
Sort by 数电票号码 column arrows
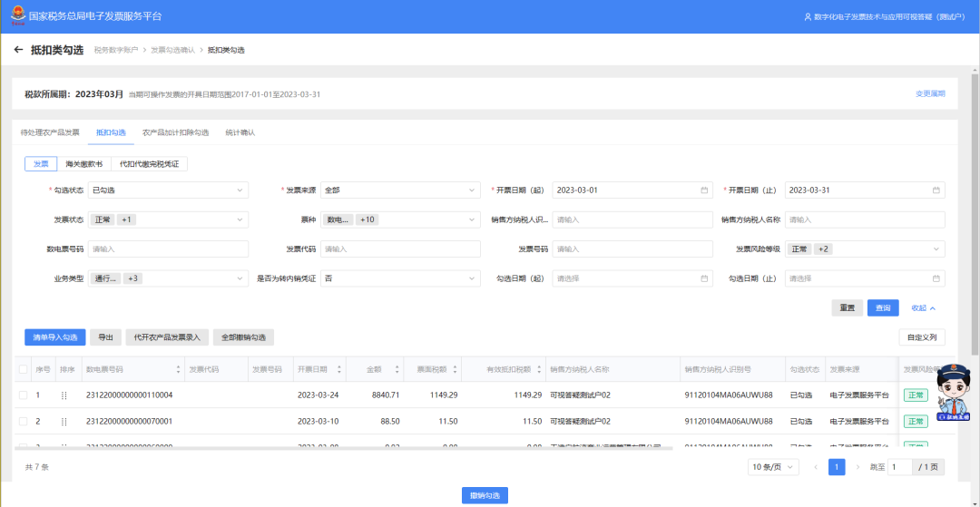click(x=178, y=370)
